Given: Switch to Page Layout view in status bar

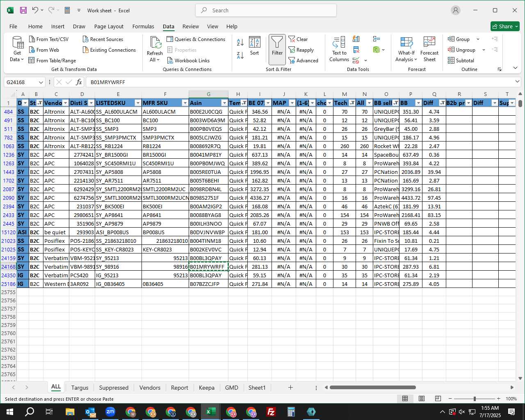Looking at the screenshot, I should click(x=422, y=399).
